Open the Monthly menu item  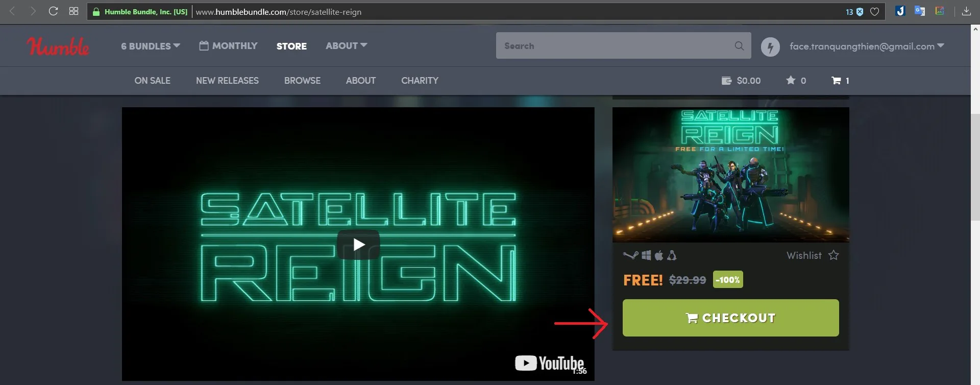[228, 46]
